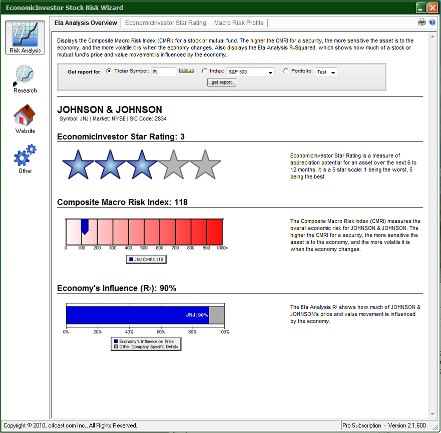441x433 pixels.
Task: Click into the ticker symbol input field
Action: coord(164,72)
